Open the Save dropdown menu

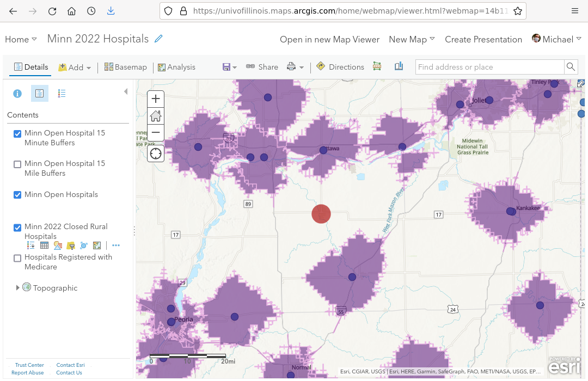click(229, 67)
